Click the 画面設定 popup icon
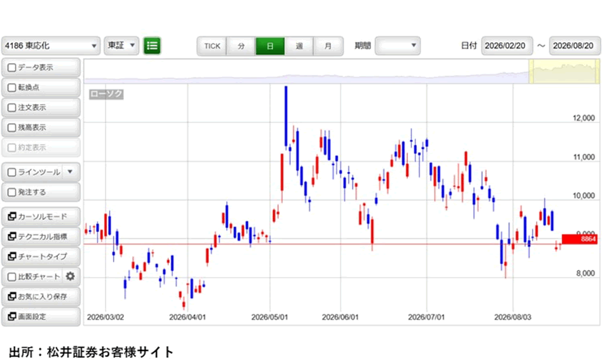This screenshot has width=602, height=364. point(12,316)
